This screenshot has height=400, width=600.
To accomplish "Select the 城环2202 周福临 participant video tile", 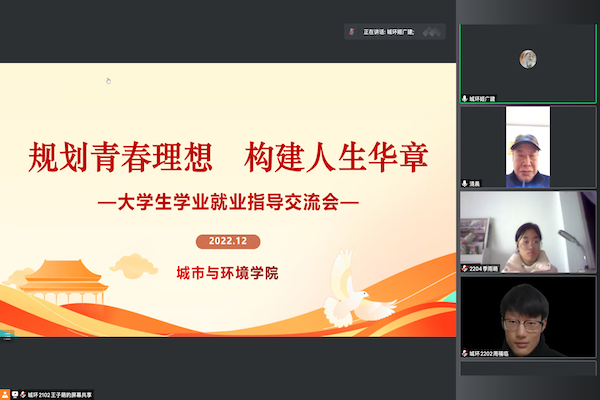I will pos(527,317).
